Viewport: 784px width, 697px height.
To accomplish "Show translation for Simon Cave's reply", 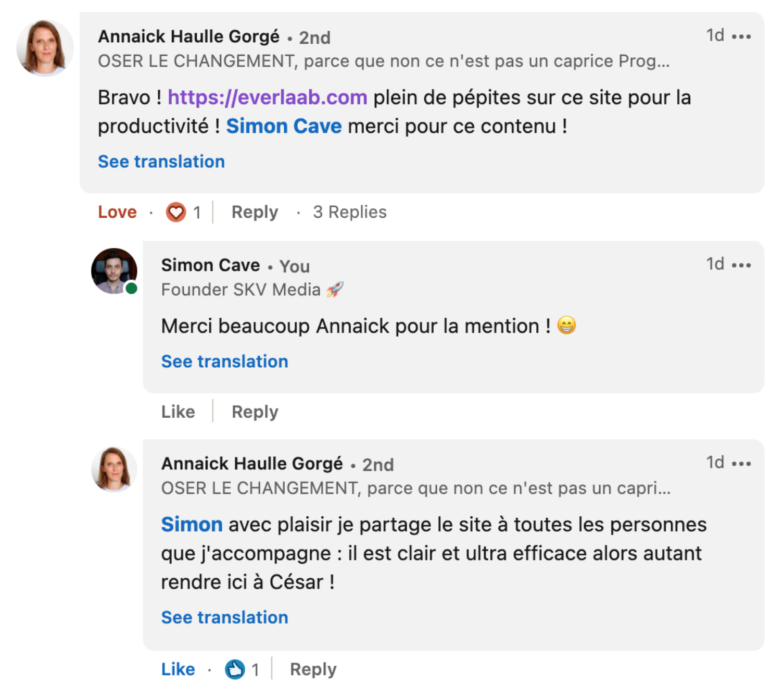I will pyautogui.click(x=224, y=362).
